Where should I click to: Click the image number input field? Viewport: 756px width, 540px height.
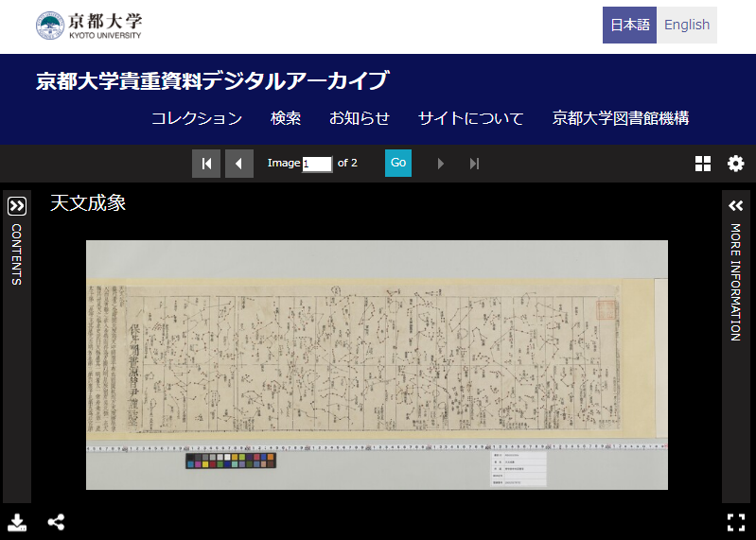tap(317, 165)
